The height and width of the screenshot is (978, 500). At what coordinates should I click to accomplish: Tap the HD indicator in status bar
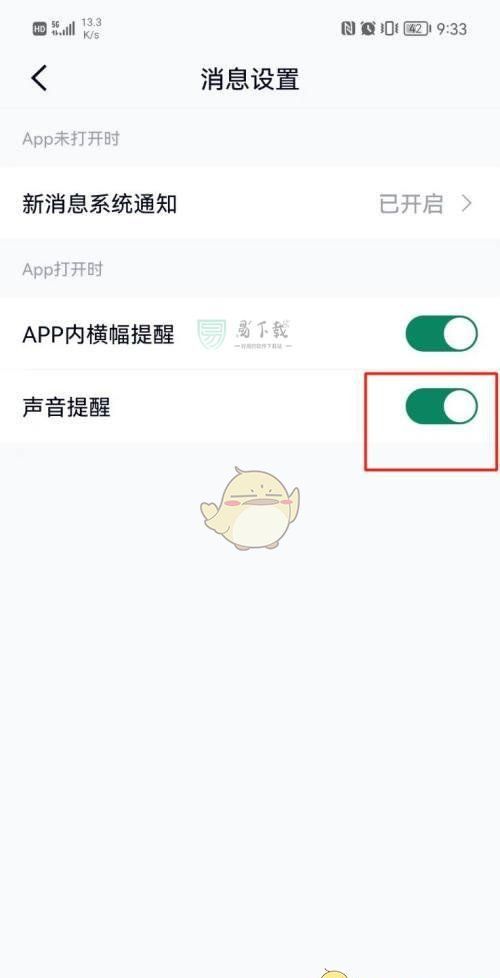coord(39,29)
